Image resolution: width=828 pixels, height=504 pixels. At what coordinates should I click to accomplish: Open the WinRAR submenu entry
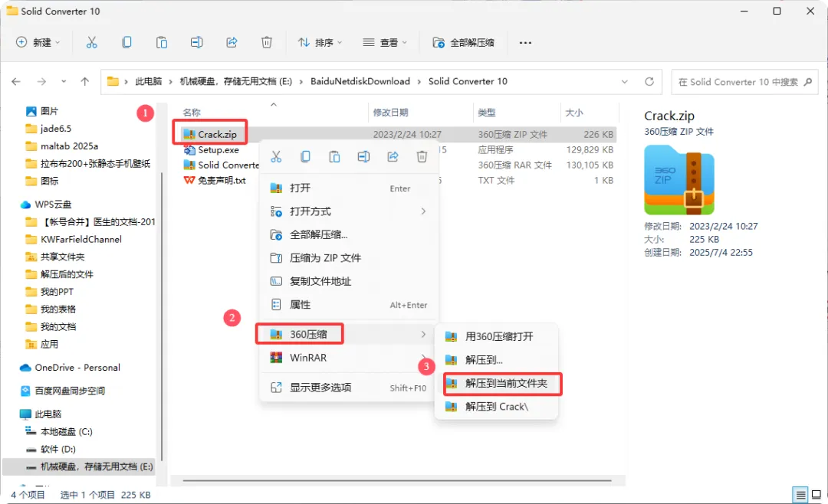[349, 358]
